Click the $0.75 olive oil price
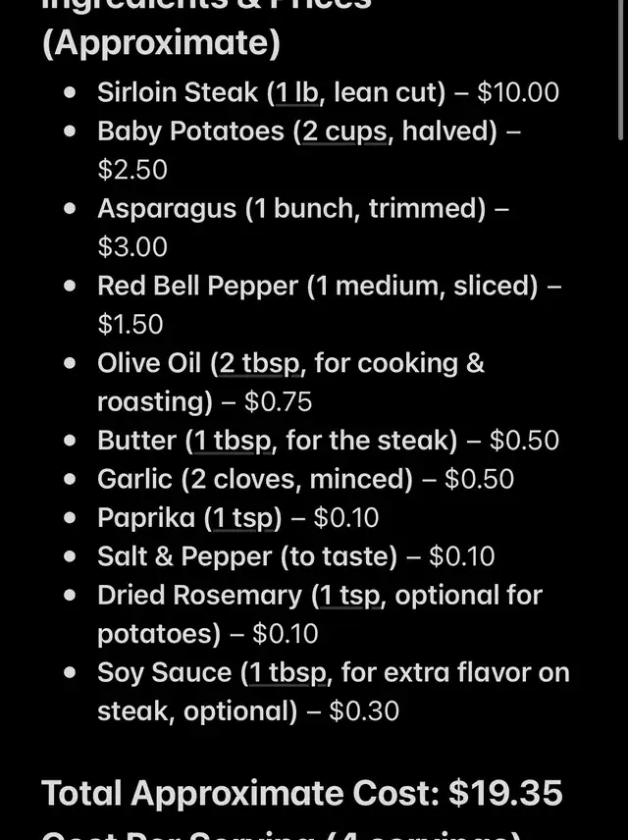Image resolution: width=628 pixels, height=840 pixels. (278, 401)
